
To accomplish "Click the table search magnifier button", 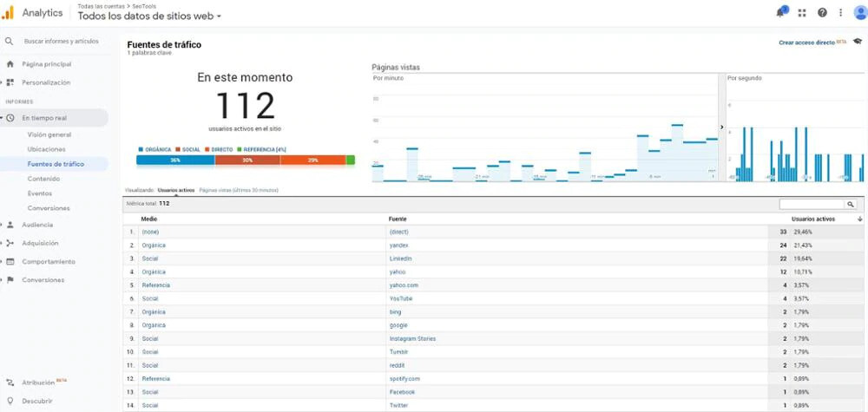I will [x=851, y=205].
